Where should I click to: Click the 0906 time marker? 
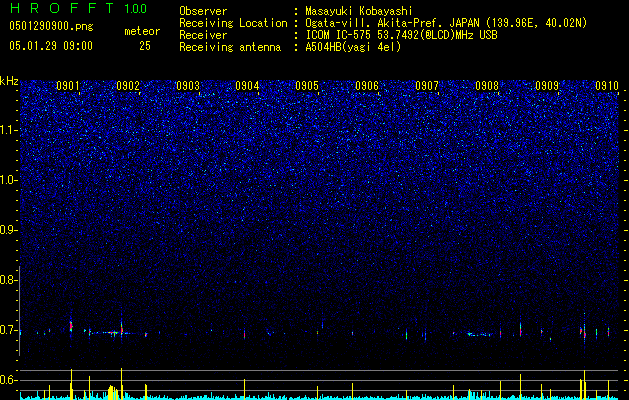tap(367, 86)
